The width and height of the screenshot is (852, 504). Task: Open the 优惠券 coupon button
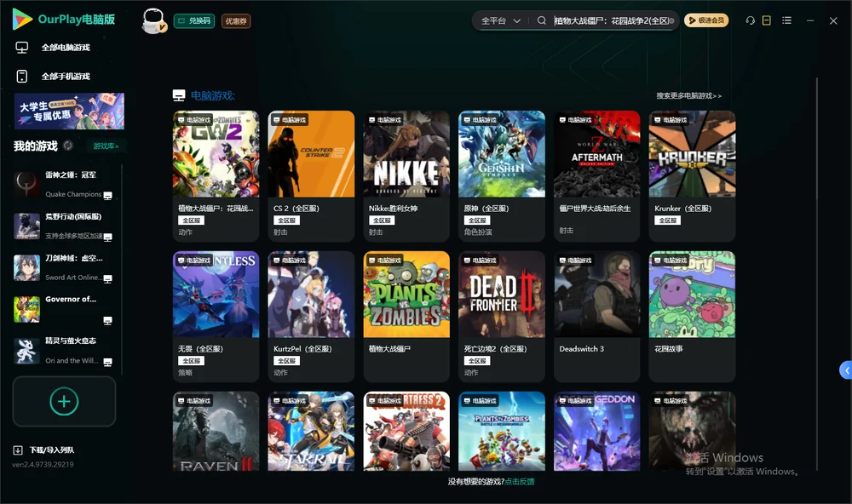click(x=236, y=21)
